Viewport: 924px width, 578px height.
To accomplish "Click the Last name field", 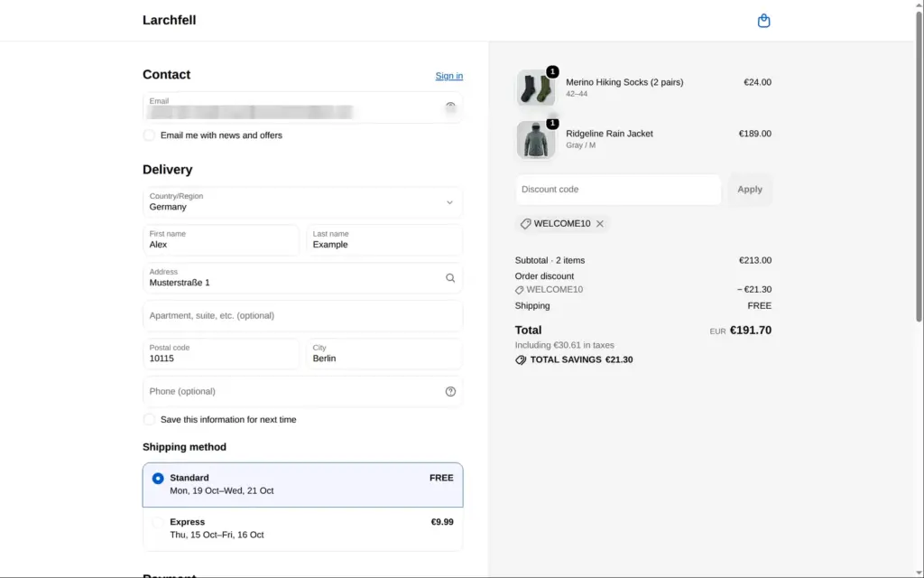I will [x=384, y=240].
